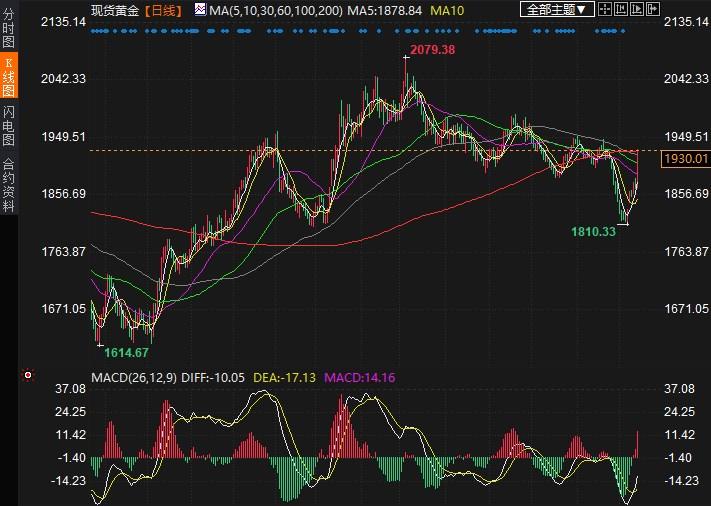The width and height of the screenshot is (711, 506).
Task: Open the 全部主题 dropdown
Action: [558, 10]
